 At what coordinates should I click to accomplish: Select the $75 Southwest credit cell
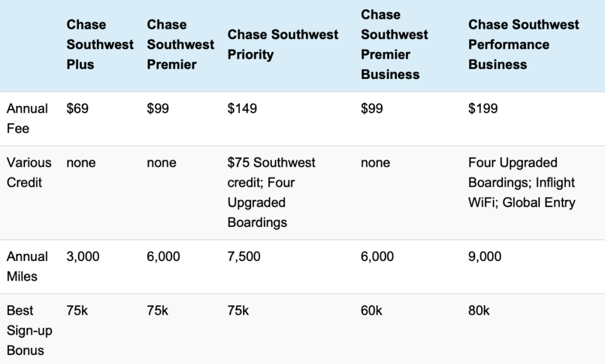271,193
